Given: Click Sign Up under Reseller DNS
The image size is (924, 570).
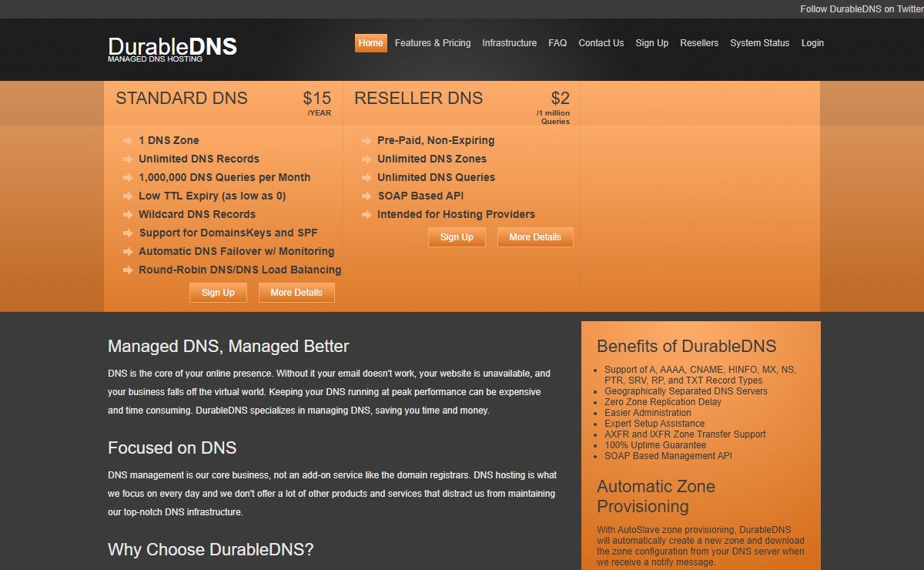Looking at the screenshot, I should click(457, 237).
